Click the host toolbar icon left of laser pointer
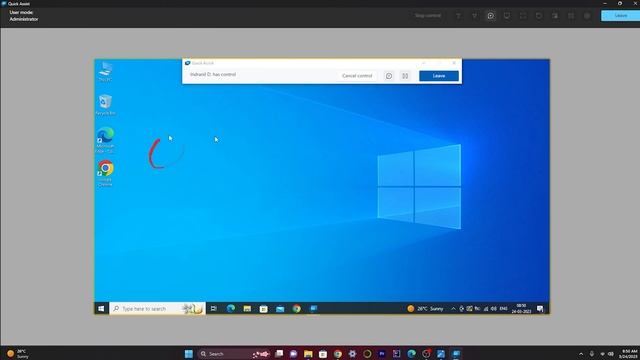640x360 pixels. point(474,16)
